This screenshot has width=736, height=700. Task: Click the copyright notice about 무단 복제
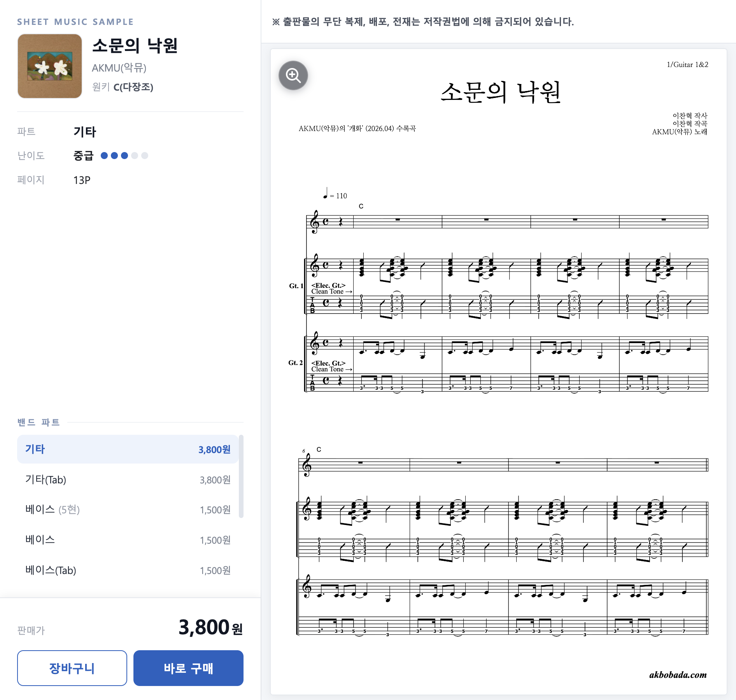point(423,22)
